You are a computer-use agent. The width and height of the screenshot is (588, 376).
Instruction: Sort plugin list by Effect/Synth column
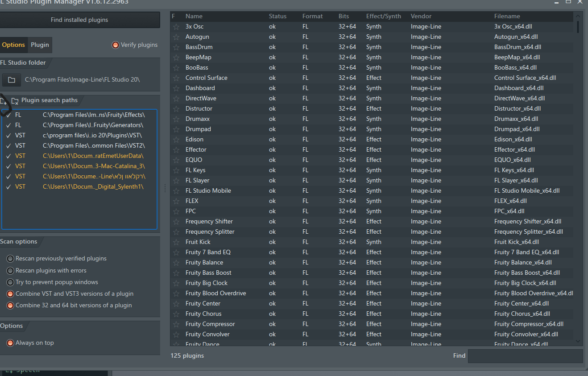tap(384, 17)
